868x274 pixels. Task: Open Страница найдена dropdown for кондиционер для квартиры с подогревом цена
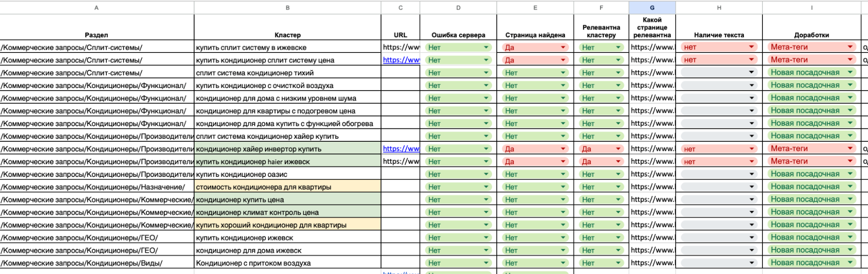[x=535, y=111]
